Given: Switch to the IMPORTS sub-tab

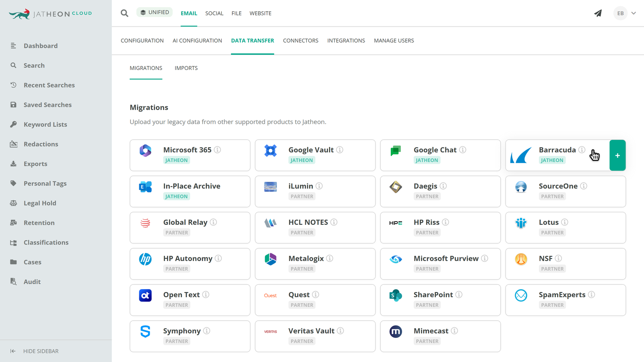Looking at the screenshot, I should point(186,68).
